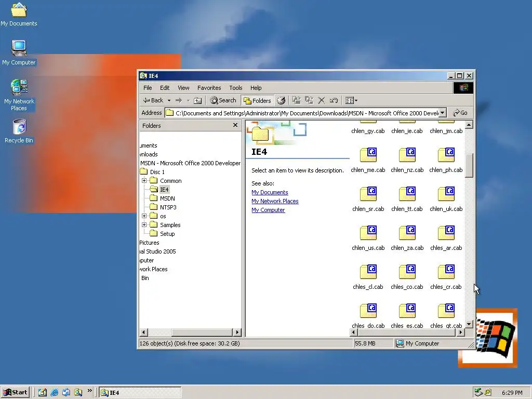Open the Forward button history dropdown arrow
The width and height of the screenshot is (532, 399).
[188, 100]
